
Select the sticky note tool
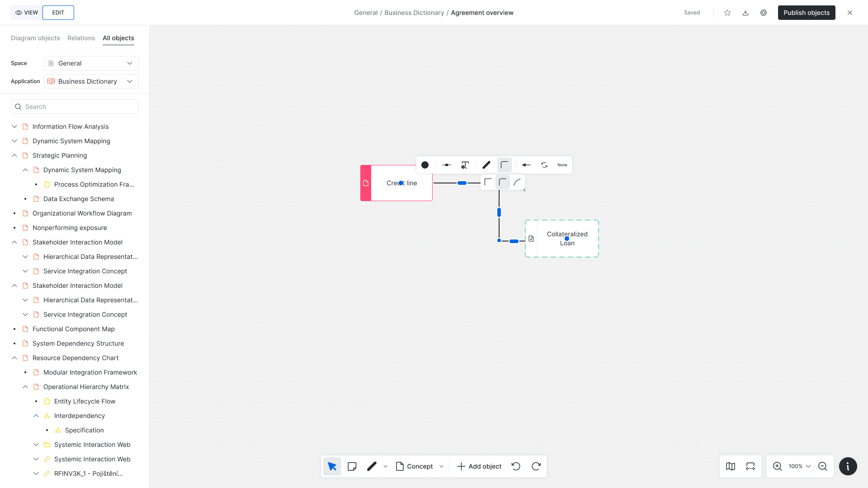pos(352,466)
